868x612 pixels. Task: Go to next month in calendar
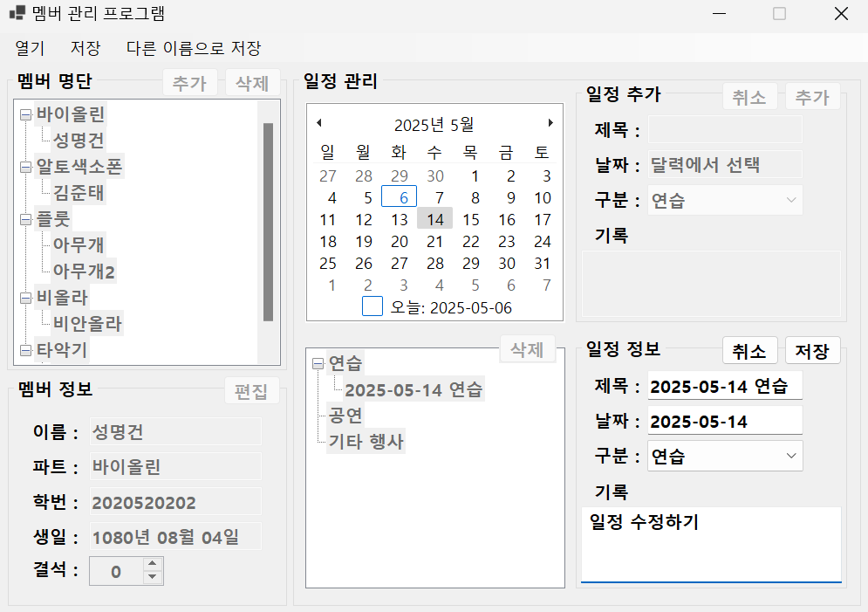(x=550, y=123)
